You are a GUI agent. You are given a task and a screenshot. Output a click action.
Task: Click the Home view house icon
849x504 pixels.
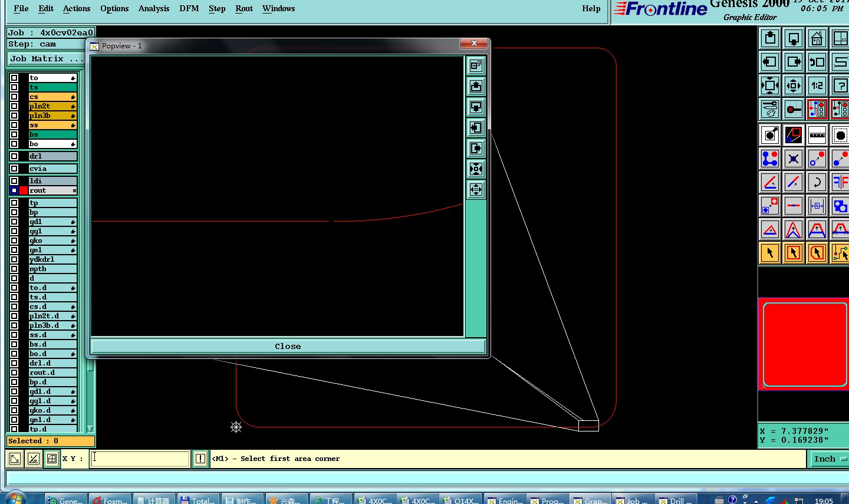817,38
